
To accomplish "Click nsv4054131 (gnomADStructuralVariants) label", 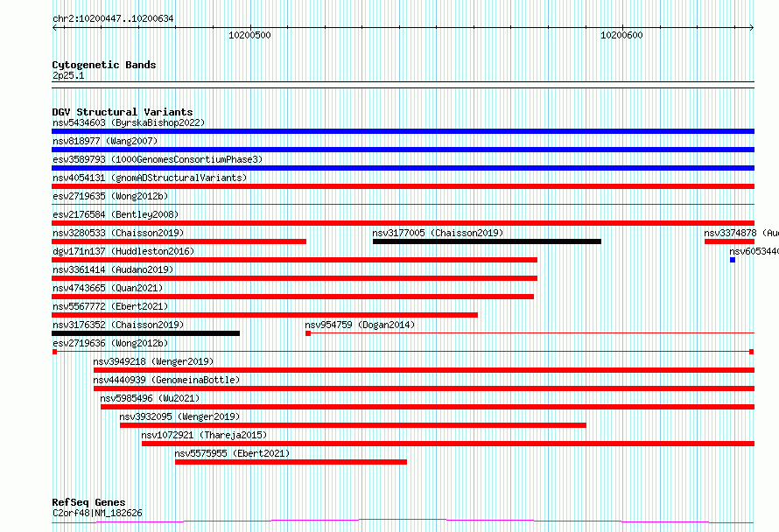I will pyautogui.click(x=150, y=178).
